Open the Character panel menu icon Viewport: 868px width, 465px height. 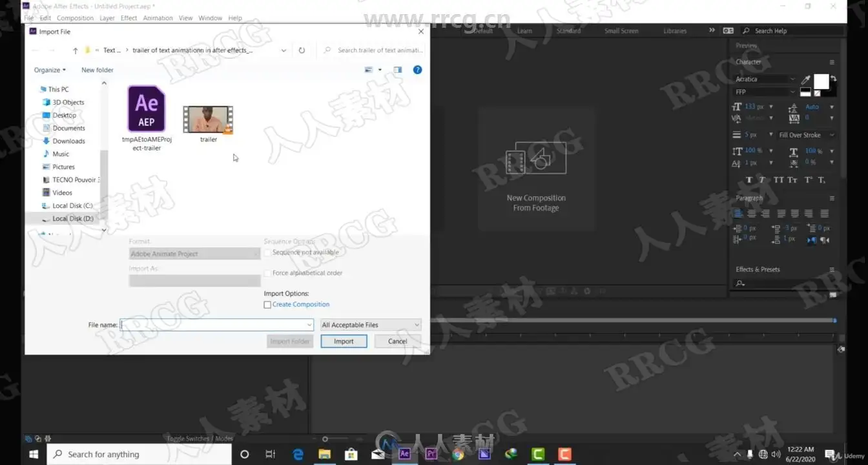(x=832, y=62)
